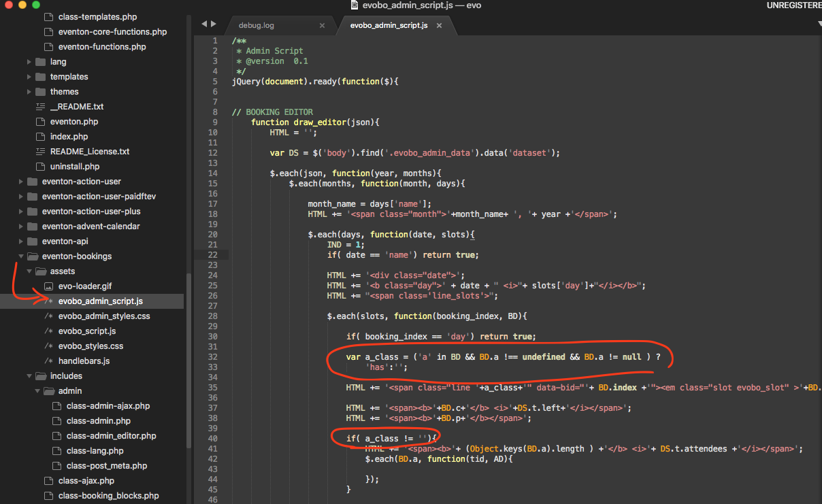Open class-lang.php in sidebar
The image size is (822, 504).
[95, 451]
